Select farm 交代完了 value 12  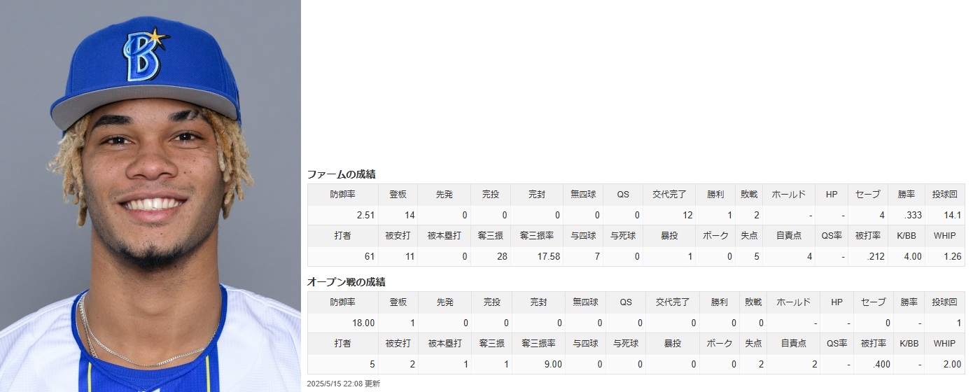(x=687, y=216)
